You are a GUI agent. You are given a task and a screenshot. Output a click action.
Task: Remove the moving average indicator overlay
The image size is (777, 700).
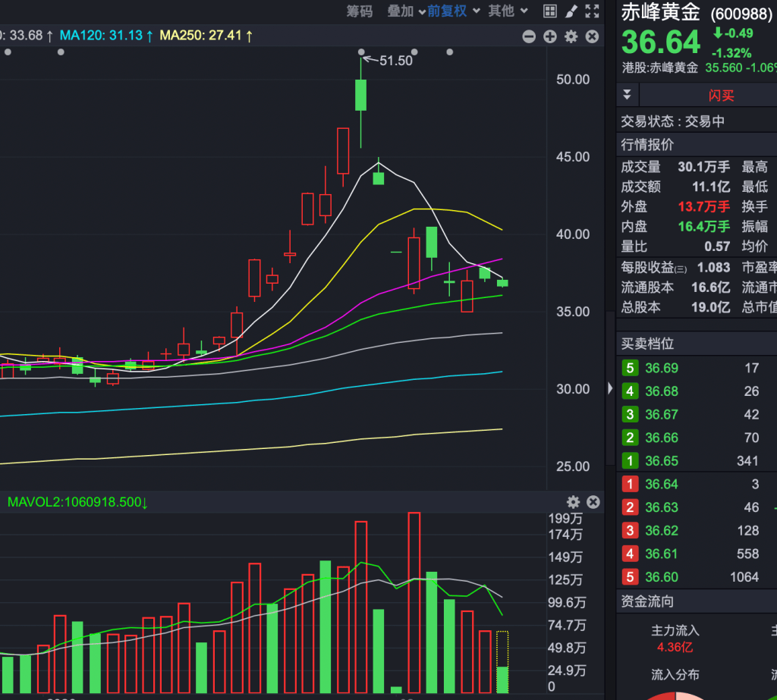pos(593,36)
